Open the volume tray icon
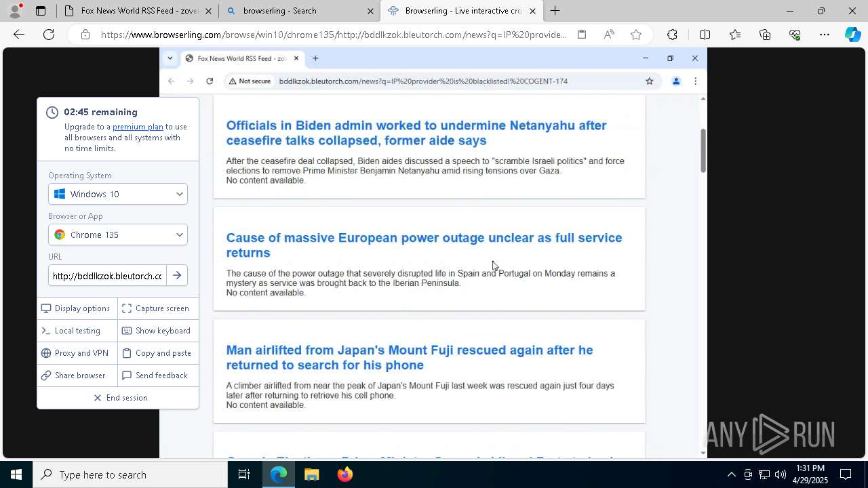Viewport: 868px width, 488px height. [781, 474]
